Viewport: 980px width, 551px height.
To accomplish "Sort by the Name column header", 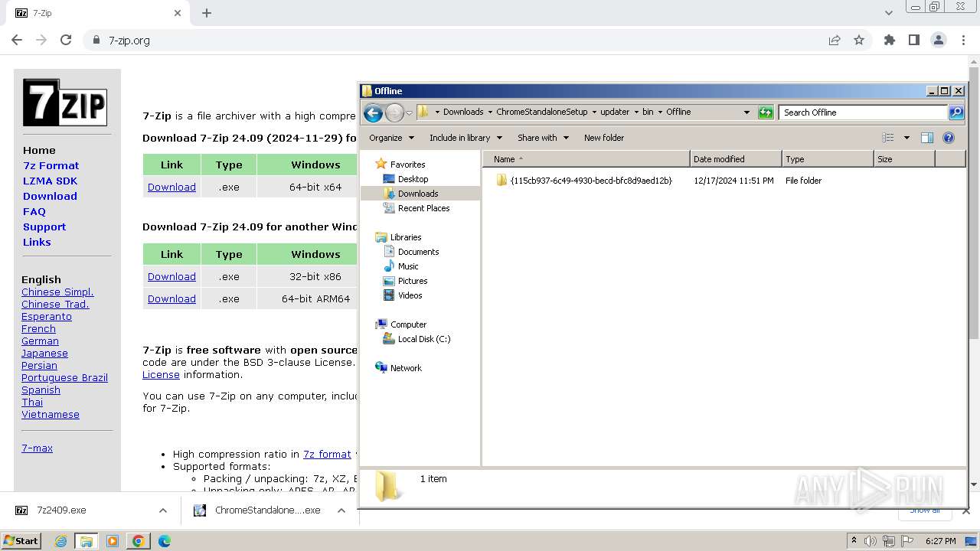I will click(586, 159).
